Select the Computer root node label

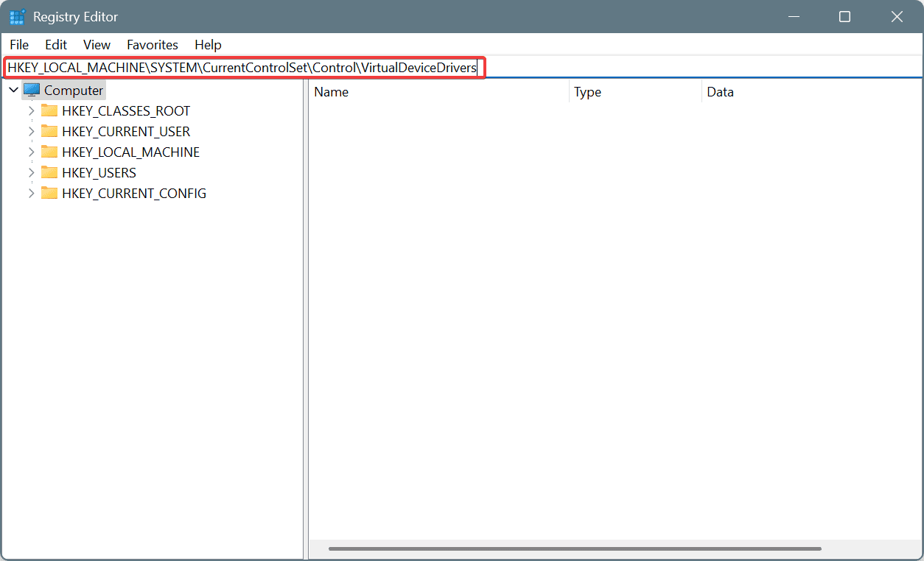(x=74, y=91)
